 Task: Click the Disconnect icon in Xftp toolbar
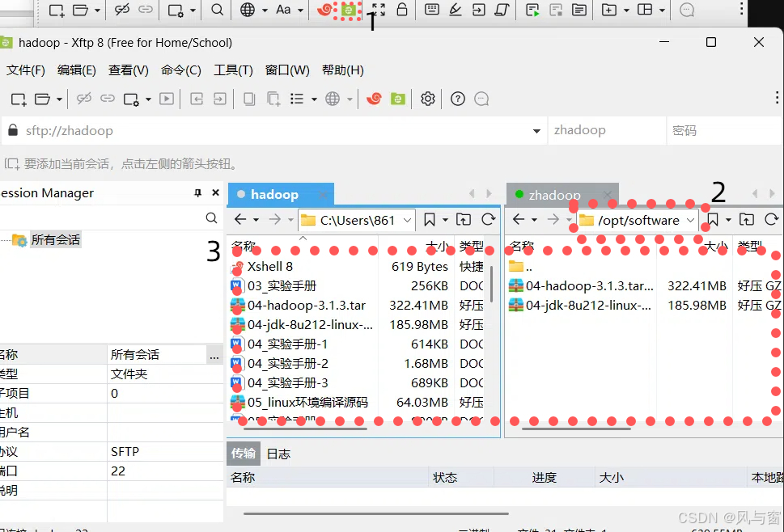(84, 99)
